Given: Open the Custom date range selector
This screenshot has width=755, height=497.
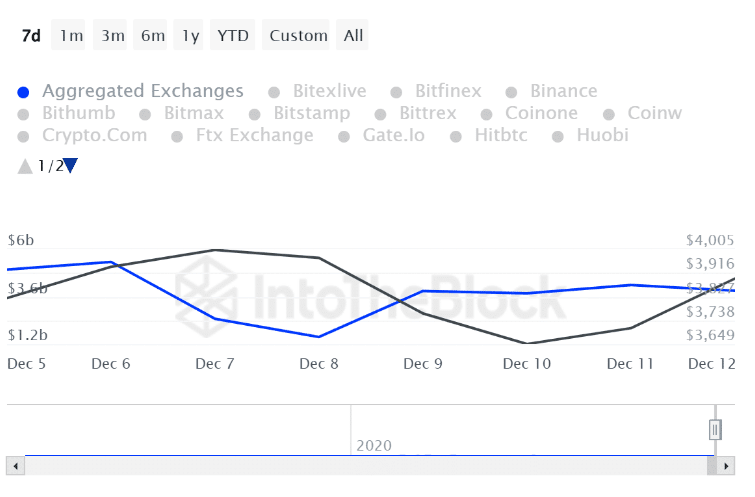Looking at the screenshot, I should click(x=298, y=36).
